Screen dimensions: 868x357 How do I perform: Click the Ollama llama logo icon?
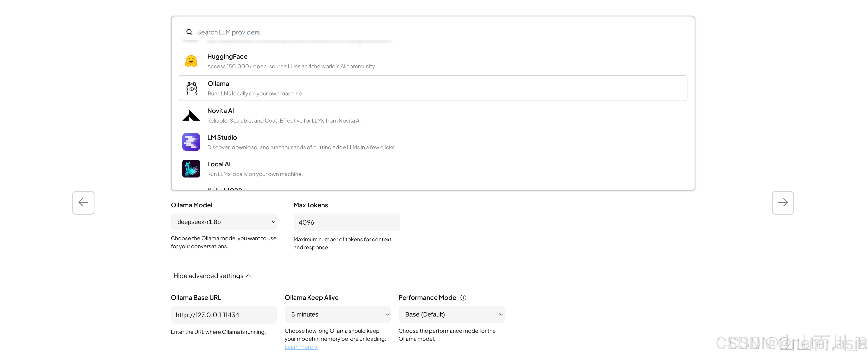coord(191,88)
